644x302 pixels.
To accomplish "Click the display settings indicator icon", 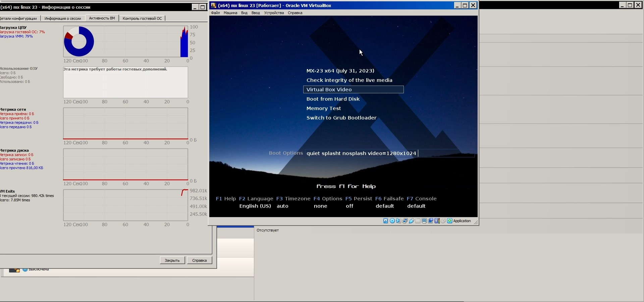I will tap(424, 221).
